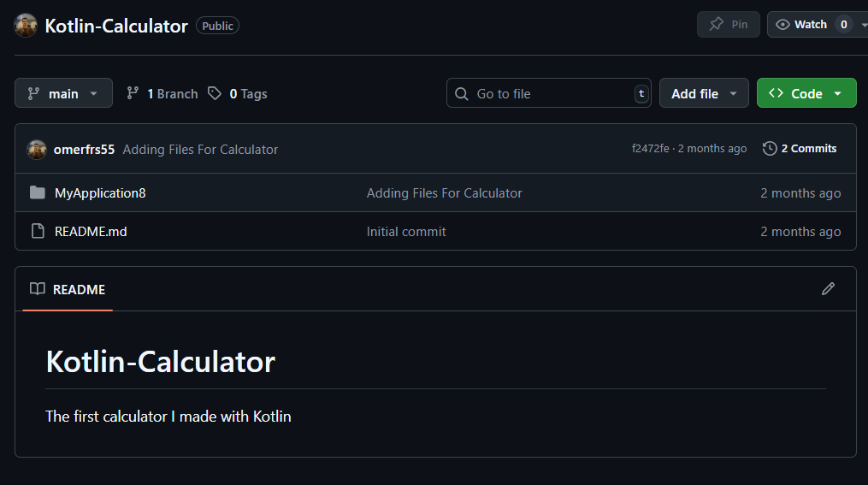Expand the Add file dropdown

coord(704,93)
